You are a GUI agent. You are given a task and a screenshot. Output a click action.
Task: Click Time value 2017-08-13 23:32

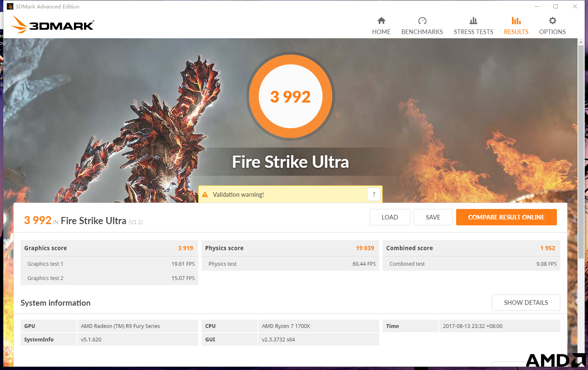click(473, 326)
